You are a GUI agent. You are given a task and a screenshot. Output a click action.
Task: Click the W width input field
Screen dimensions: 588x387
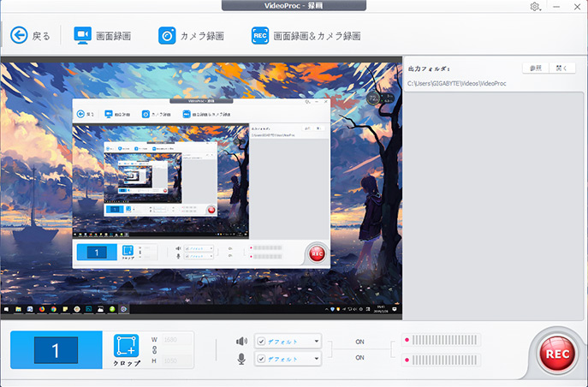[177, 339]
